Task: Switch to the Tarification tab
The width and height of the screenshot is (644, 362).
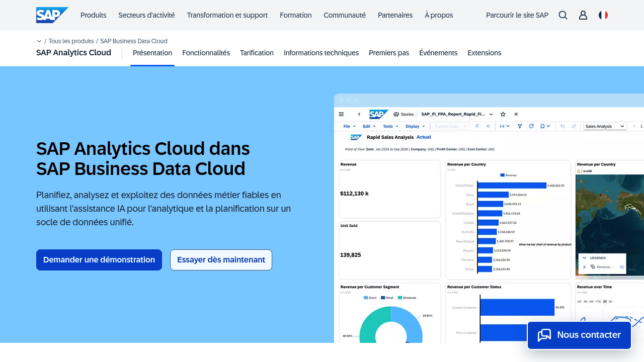Action: pos(257,53)
